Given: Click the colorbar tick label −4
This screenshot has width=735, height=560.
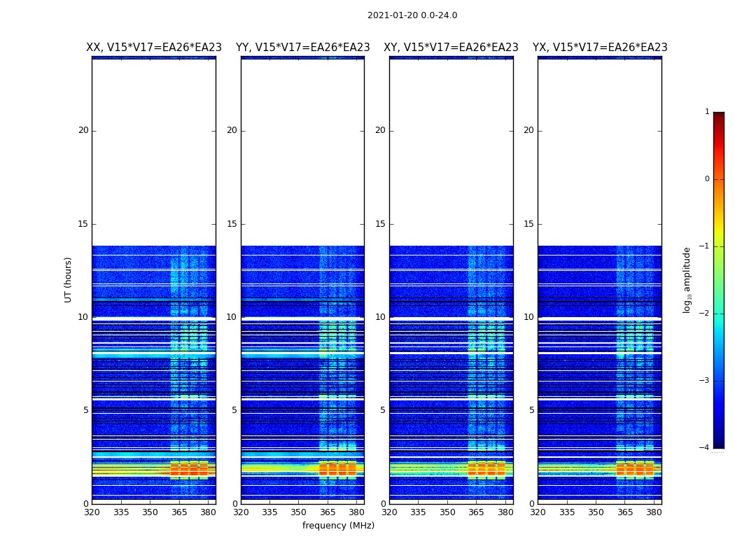Looking at the screenshot, I should (706, 448).
